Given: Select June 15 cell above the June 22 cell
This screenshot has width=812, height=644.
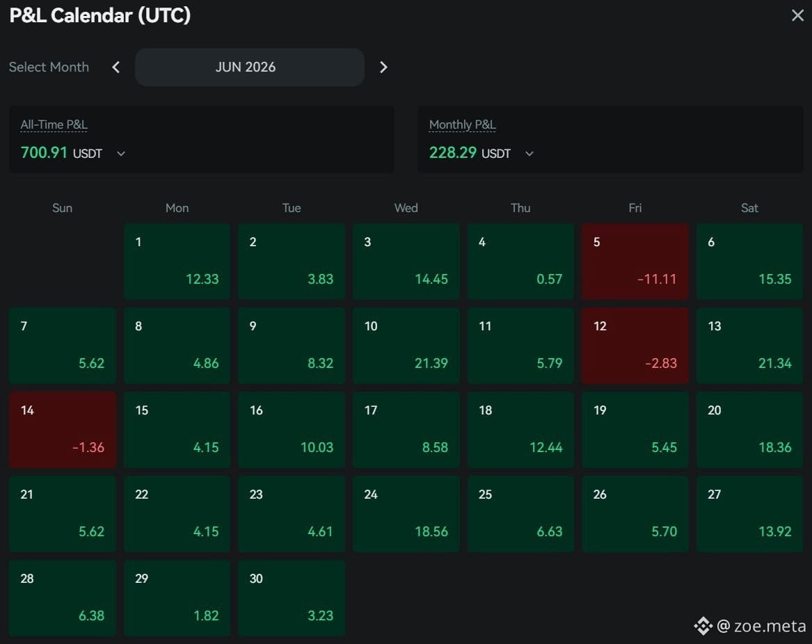Looking at the screenshot, I should (177, 430).
